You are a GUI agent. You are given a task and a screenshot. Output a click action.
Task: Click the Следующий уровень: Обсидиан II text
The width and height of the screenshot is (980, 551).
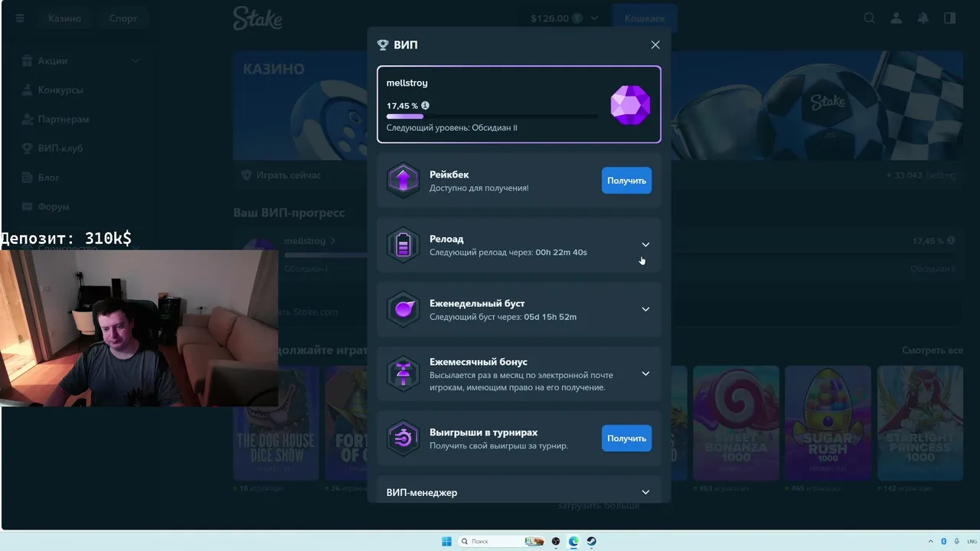point(452,128)
